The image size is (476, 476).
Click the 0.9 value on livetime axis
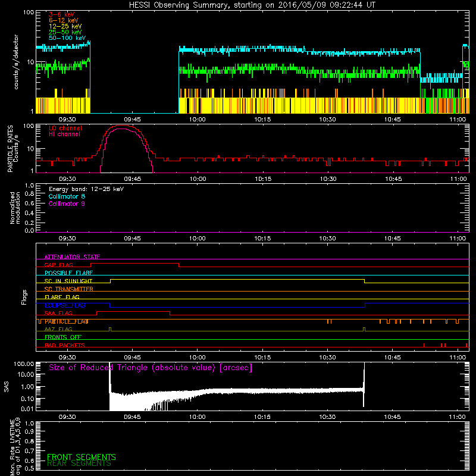pyautogui.click(x=29, y=432)
